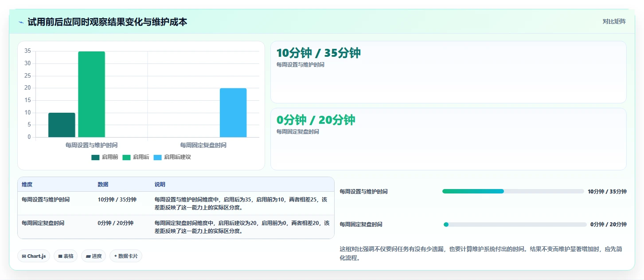Click the 每周设置与维护时间 axis label on chart
The height and width of the screenshot is (280, 644).
click(91, 145)
